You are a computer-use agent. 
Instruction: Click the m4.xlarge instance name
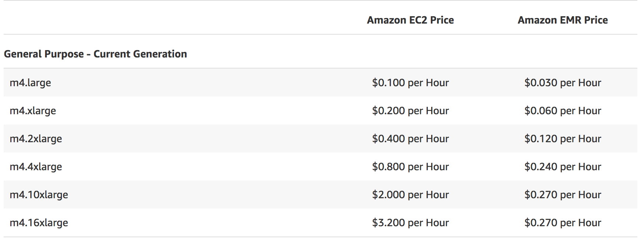click(33, 111)
